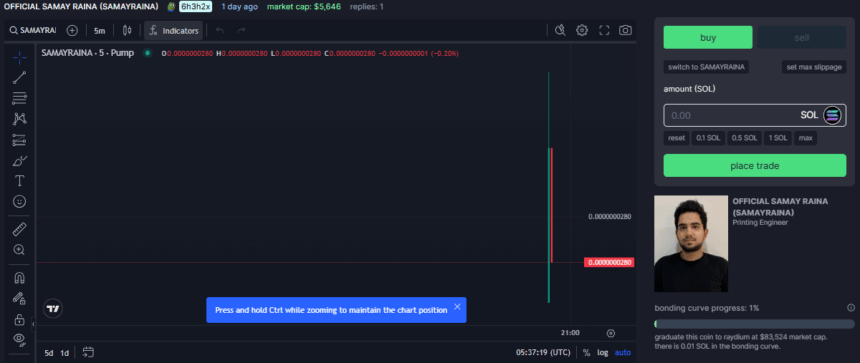Enter fullscreen chart mode
Viewport: 860px width, 363px height.
pyautogui.click(x=604, y=31)
